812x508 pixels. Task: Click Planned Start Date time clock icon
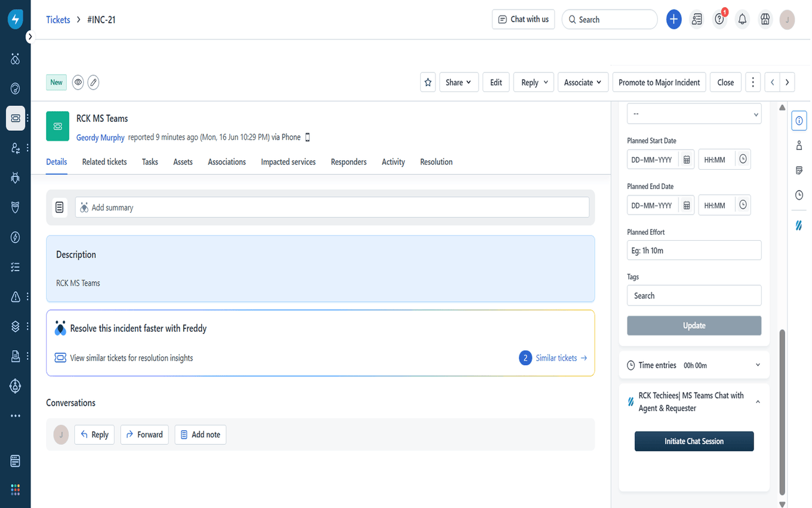click(743, 160)
